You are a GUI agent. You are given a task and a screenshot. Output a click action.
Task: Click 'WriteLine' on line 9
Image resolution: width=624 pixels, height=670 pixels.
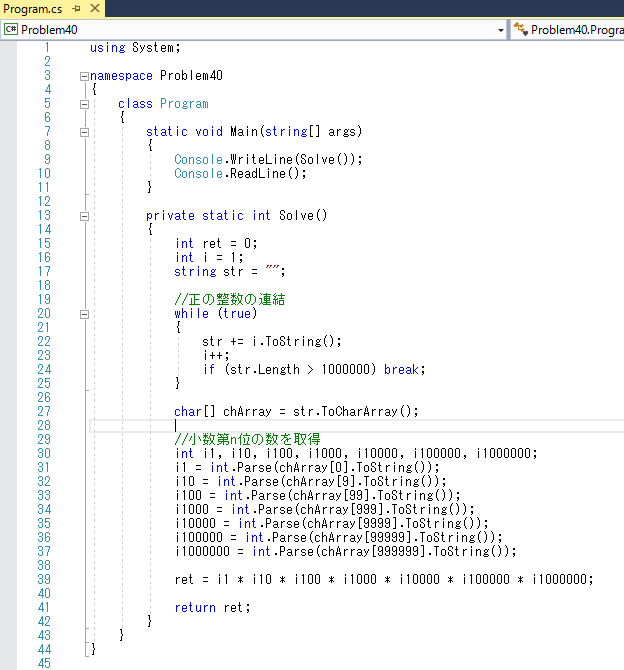coord(261,159)
